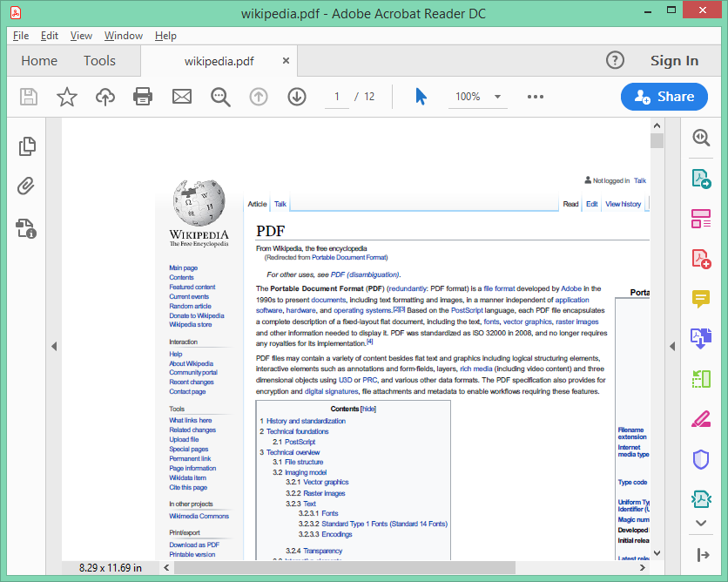
Task: Show page thumbnails panel
Action: point(27,146)
